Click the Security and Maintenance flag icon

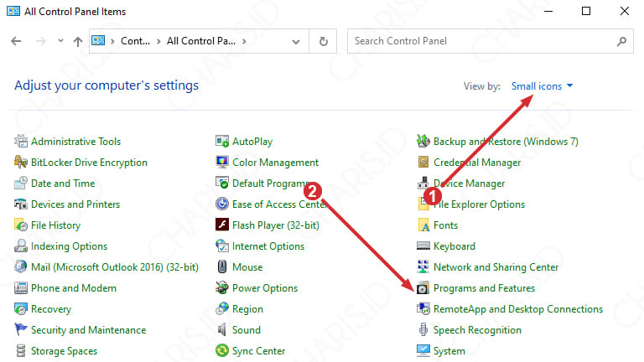pos(21,329)
